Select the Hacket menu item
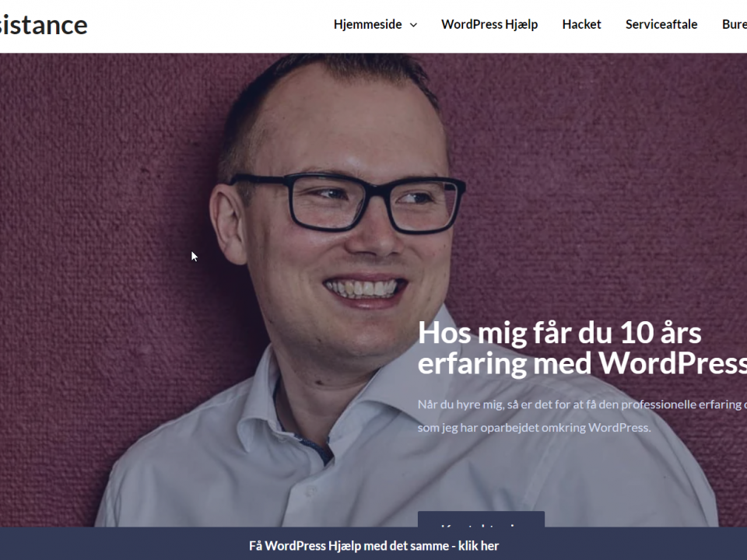 (581, 24)
